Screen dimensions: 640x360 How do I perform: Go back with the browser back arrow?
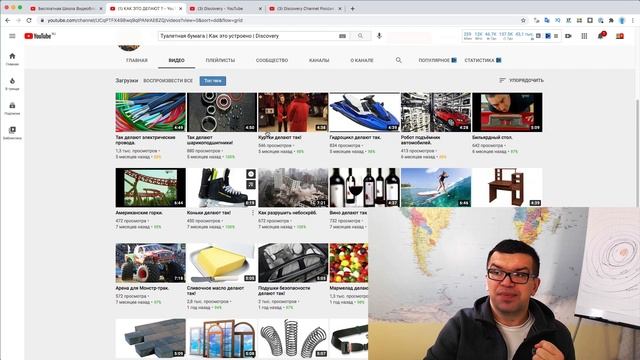pyautogui.click(x=7, y=20)
